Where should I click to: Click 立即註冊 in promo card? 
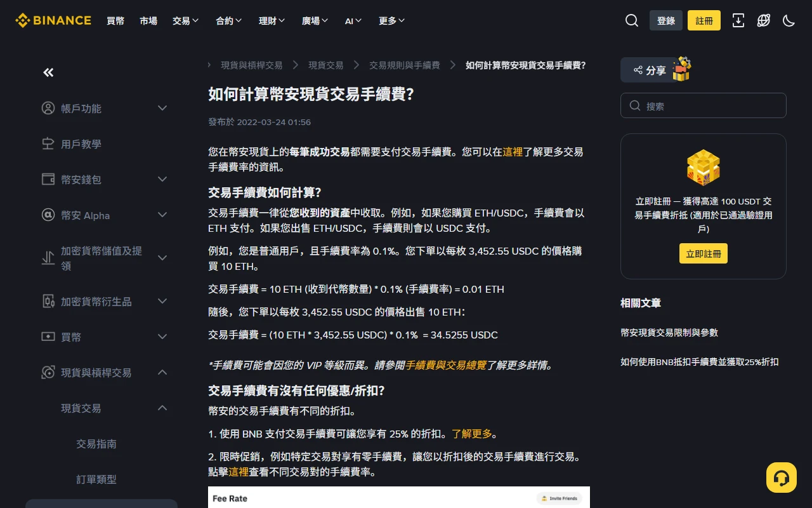point(704,253)
